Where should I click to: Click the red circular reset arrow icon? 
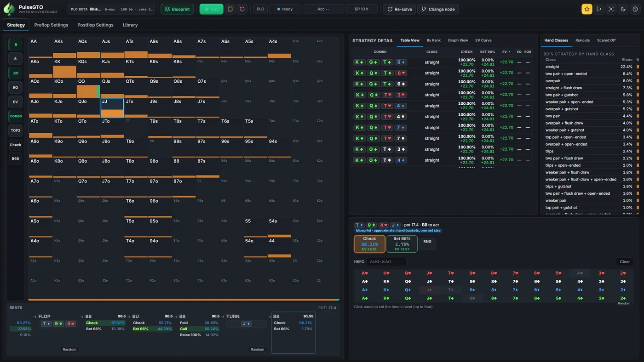point(242,9)
